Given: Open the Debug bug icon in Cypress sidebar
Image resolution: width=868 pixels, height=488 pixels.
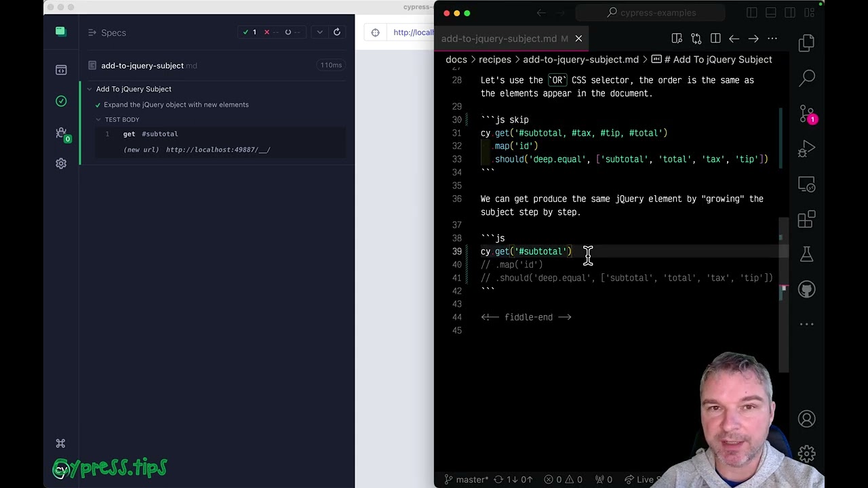Looking at the screenshot, I should (x=61, y=133).
